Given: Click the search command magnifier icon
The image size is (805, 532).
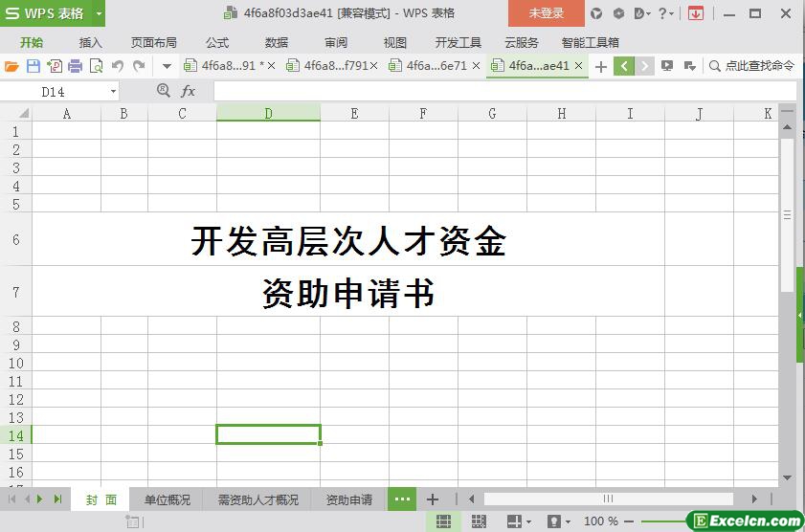Looking at the screenshot, I should coord(714,66).
